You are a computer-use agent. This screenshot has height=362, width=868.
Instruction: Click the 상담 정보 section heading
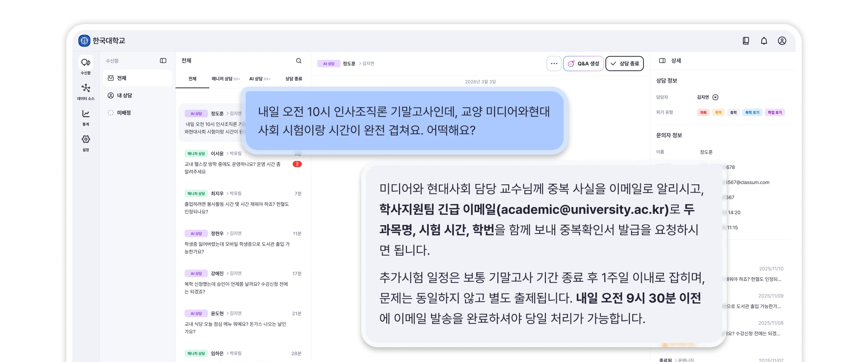coord(666,81)
